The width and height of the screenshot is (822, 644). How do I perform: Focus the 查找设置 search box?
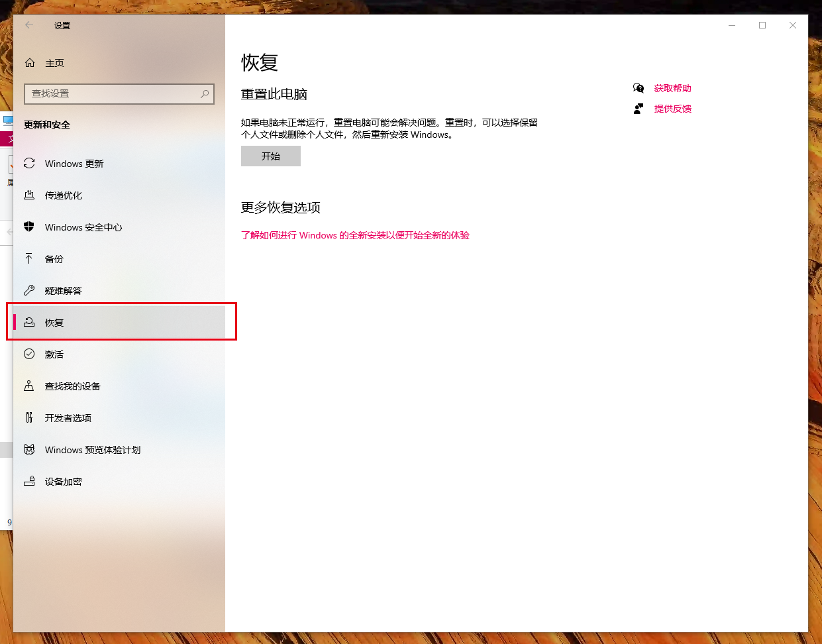[119, 94]
